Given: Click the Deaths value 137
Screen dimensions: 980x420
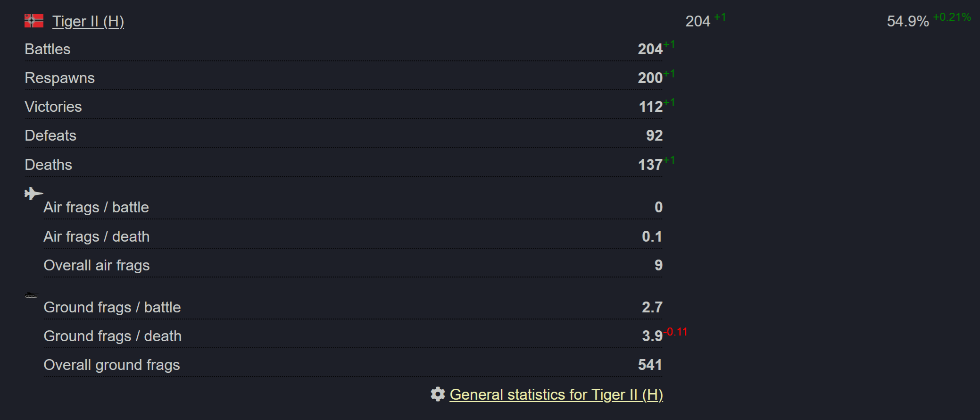Looking at the screenshot, I should (x=650, y=165).
